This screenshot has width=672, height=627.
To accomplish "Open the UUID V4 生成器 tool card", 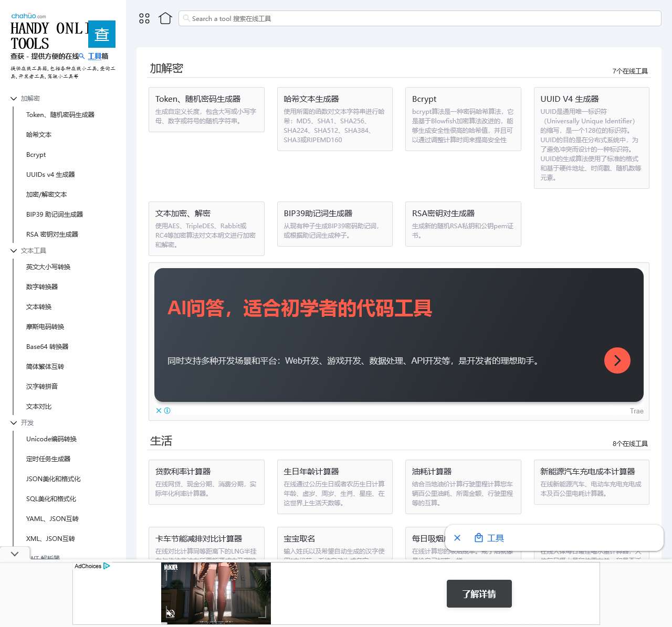I will pos(591,137).
